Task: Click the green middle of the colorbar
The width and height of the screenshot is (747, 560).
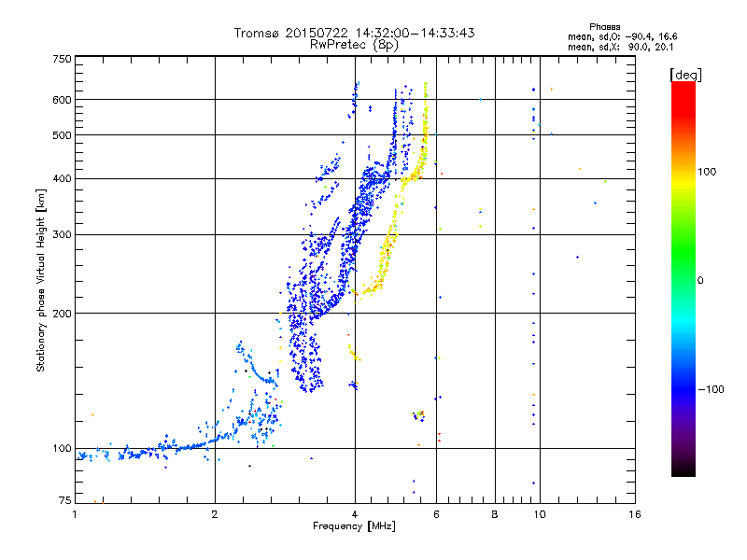Action: (x=684, y=250)
